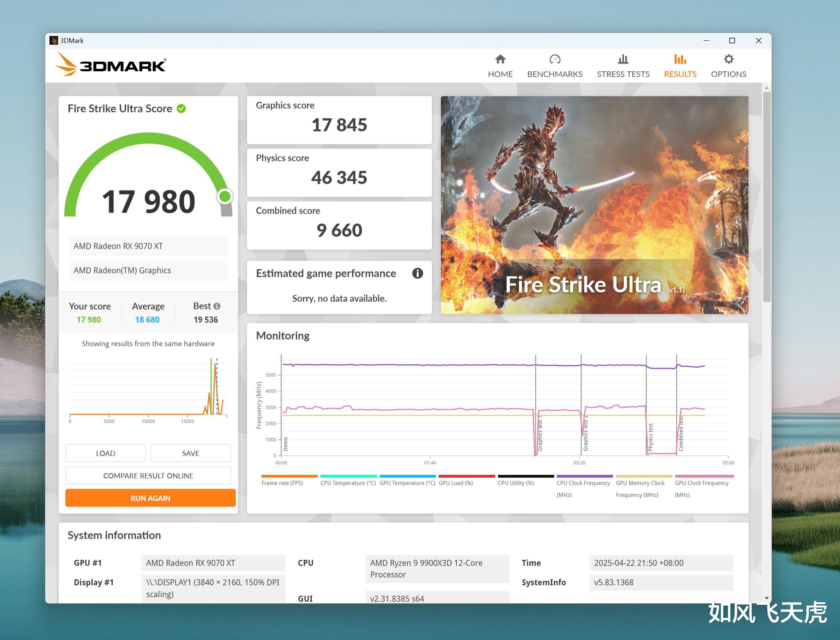
Task: Click the SAVE button
Action: pyautogui.click(x=191, y=453)
